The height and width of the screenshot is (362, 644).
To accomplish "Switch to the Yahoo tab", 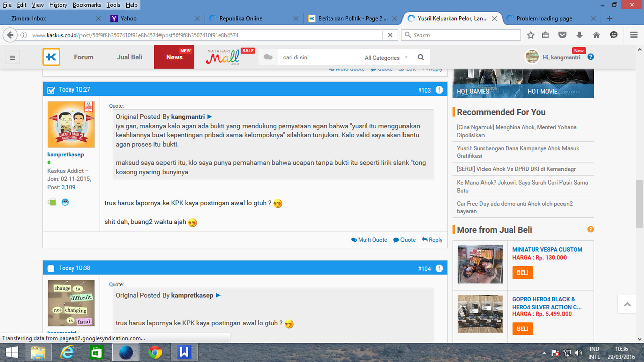I will click(x=155, y=19).
